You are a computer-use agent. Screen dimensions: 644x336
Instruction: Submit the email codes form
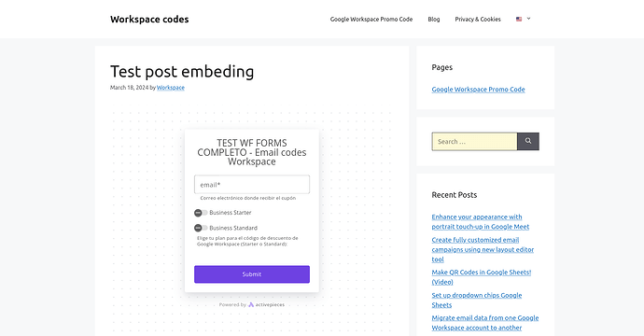(x=252, y=274)
